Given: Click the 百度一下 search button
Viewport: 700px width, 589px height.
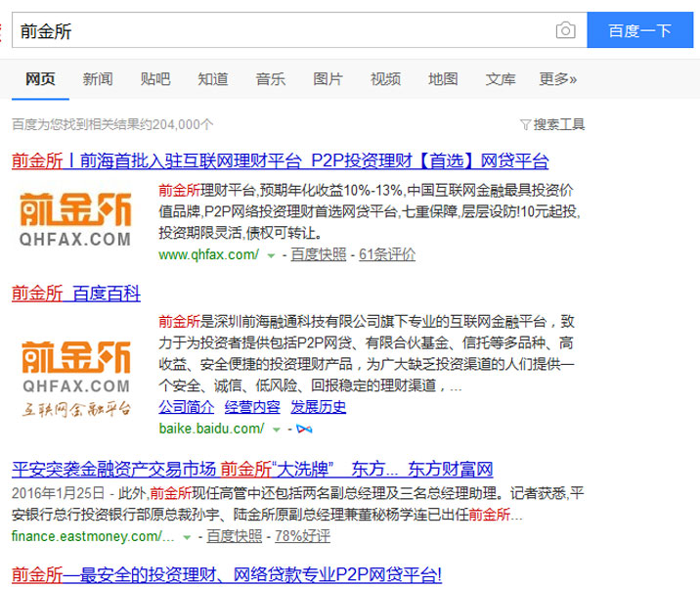Looking at the screenshot, I should (639, 30).
